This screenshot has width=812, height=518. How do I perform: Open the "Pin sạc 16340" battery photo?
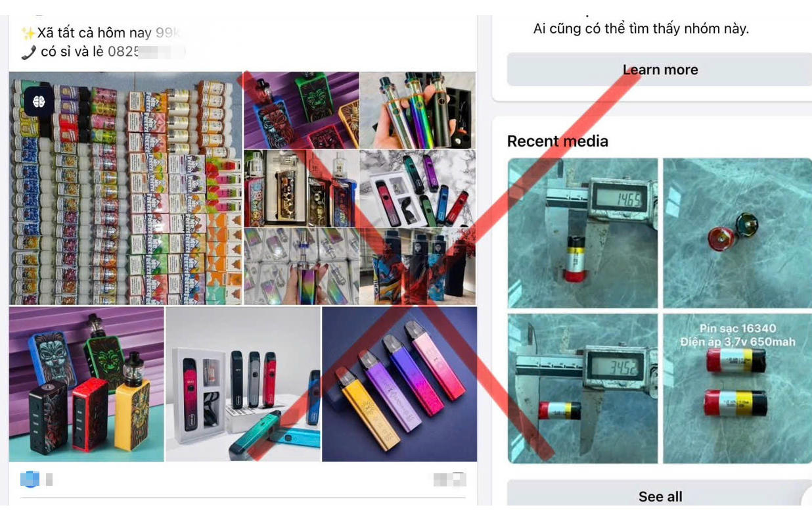pos(737,388)
